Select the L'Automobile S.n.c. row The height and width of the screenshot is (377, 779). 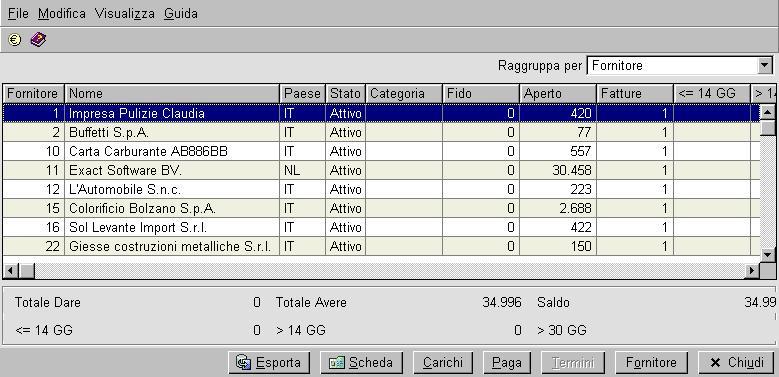click(x=382, y=189)
